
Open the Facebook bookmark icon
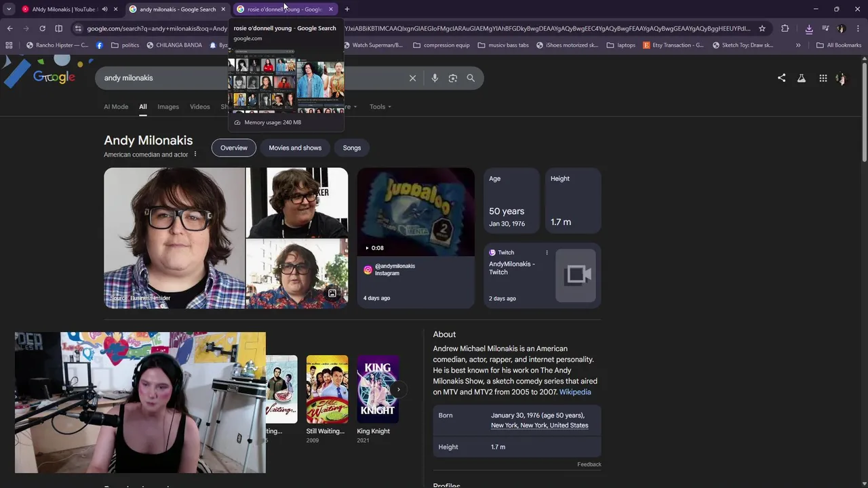click(x=100, y=45)
